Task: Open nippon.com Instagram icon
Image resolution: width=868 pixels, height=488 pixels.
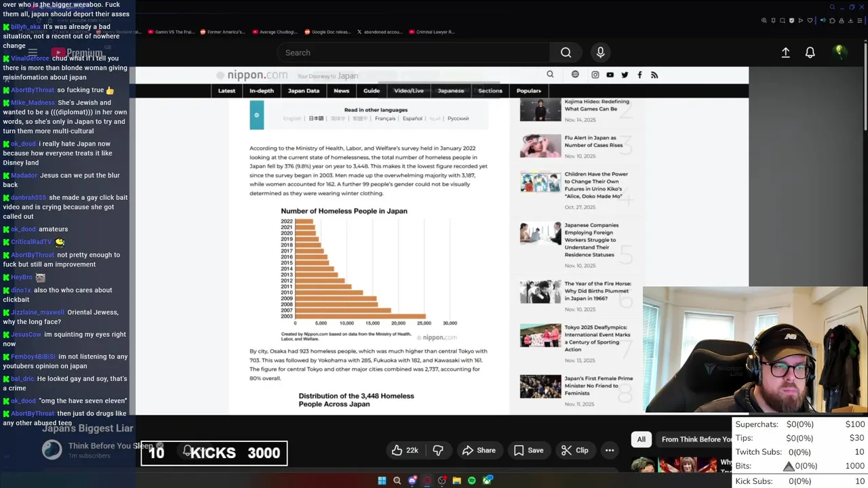Action: (595, 75)
